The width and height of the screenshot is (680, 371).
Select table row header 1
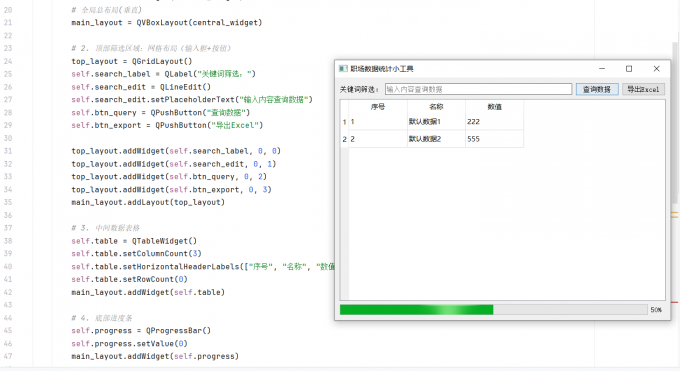(x=344, y=122)
